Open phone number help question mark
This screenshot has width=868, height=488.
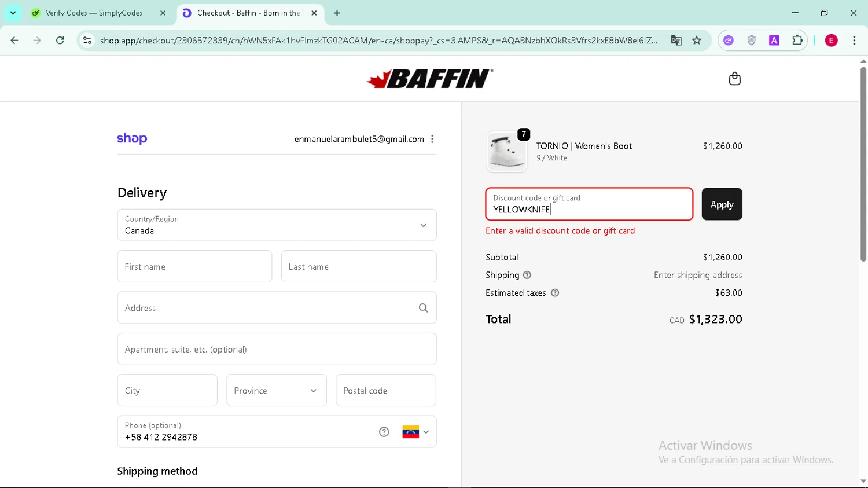click(x=384, y=432)
